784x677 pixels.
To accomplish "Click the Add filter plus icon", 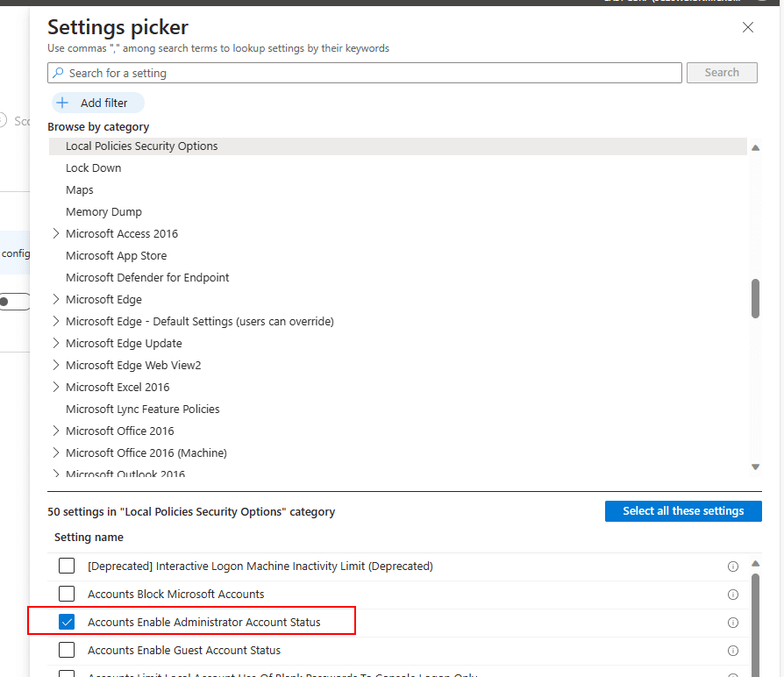I will (62, 103).
